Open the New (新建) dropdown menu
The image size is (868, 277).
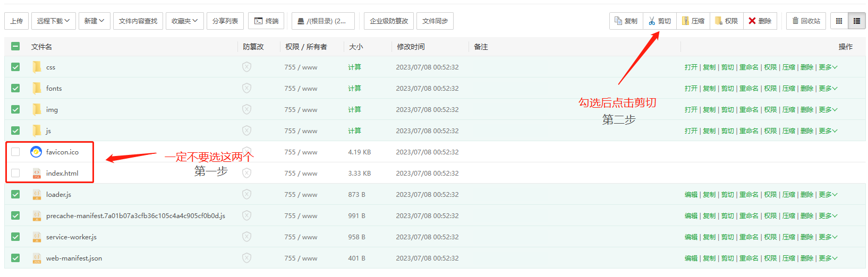(94, 21)
